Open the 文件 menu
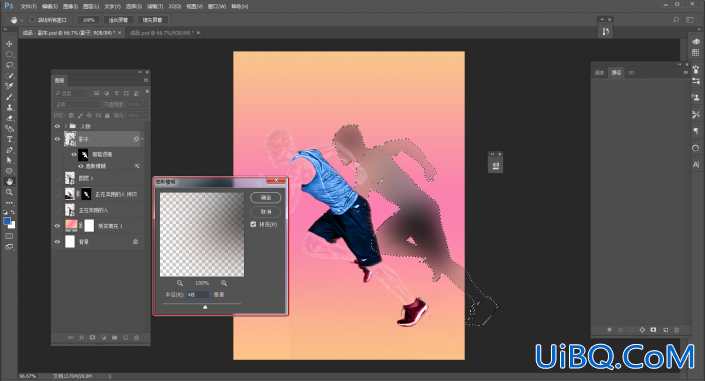 tap(28, 7)
